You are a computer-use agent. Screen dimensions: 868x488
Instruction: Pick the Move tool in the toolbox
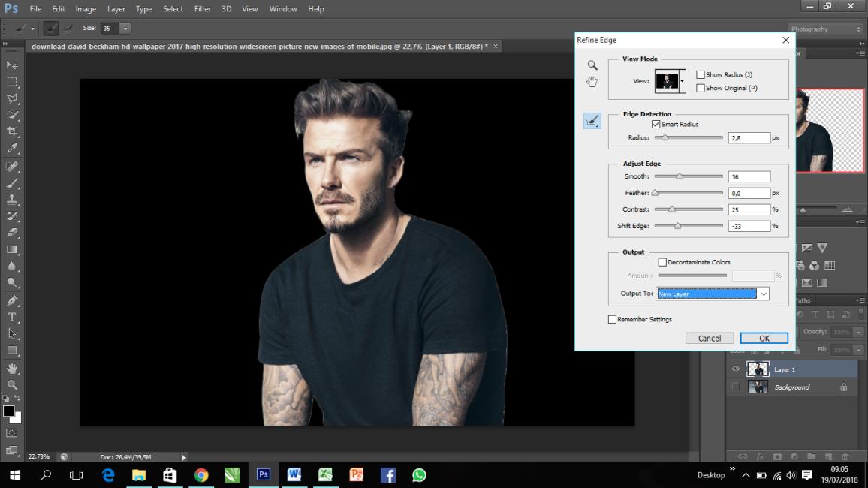point(12,65)
